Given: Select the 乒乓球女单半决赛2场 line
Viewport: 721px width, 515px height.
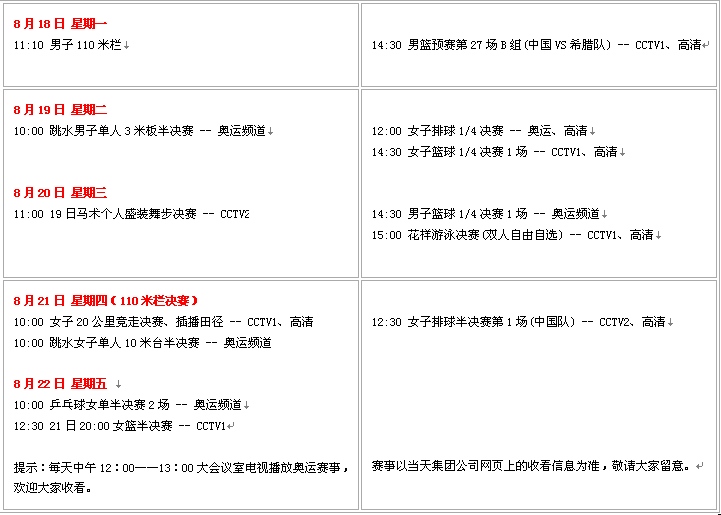Looking at the screenshot, I should tap(130, 405).
